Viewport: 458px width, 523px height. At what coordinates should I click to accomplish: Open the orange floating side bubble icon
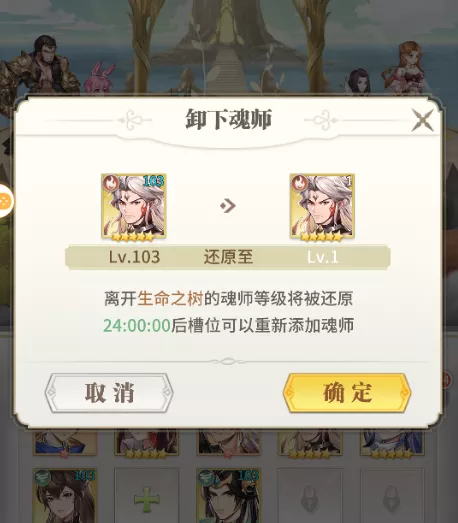pos(6,201)
